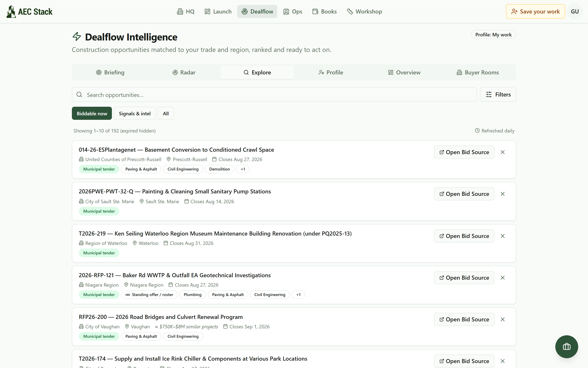Open Bid Source for RFP26-200
This screenshot has width=588, height=368.
point(464,319)
